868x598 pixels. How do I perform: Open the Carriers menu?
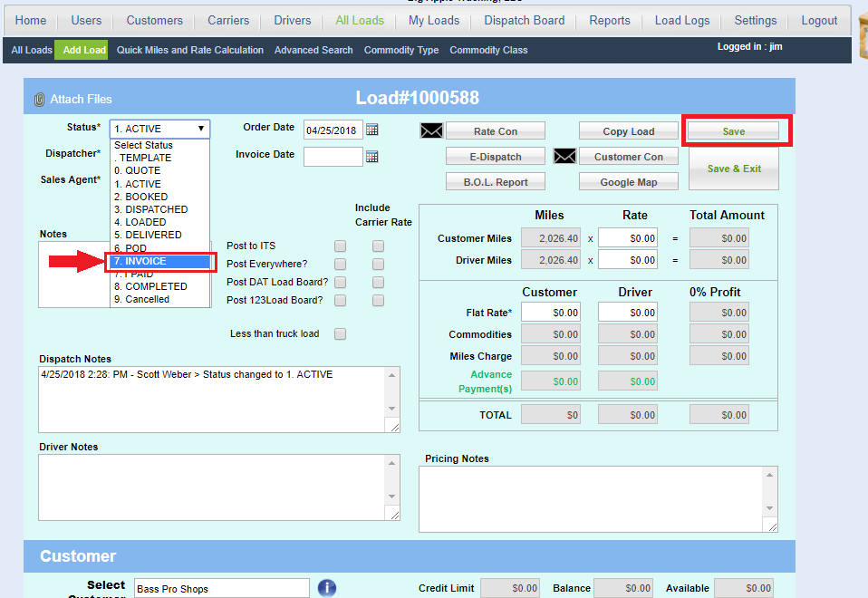point(228,21)
